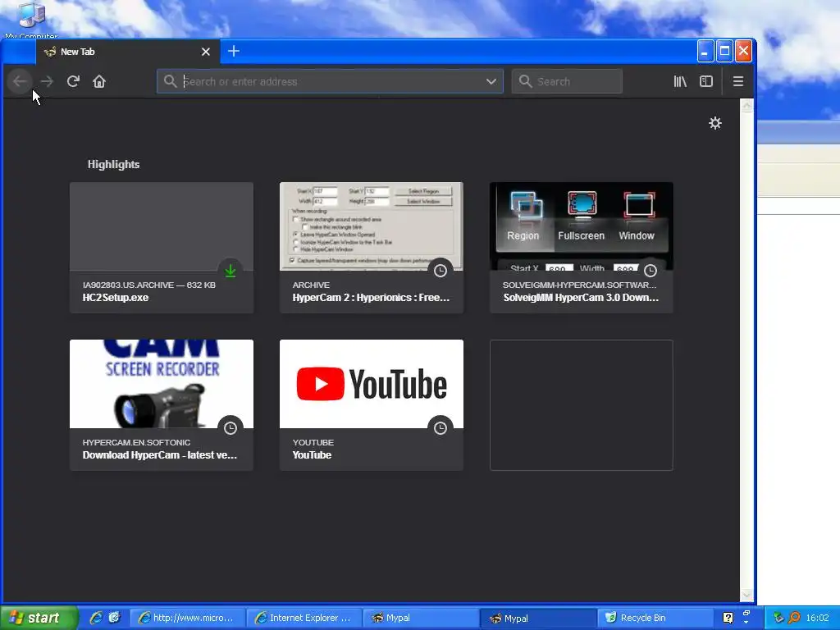Click the orange magnifier tray icon
The width and height of the screenshot is (840, 630).
[x=794, y=618]
